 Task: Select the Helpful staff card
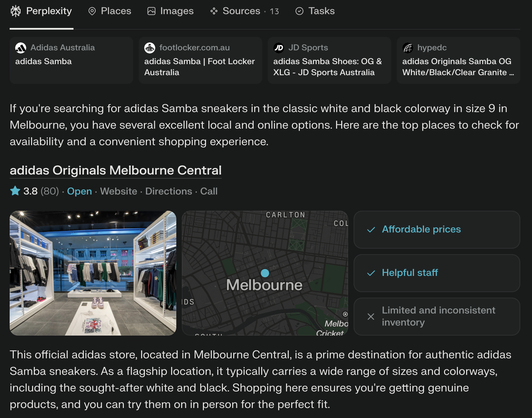coord(437,273)
